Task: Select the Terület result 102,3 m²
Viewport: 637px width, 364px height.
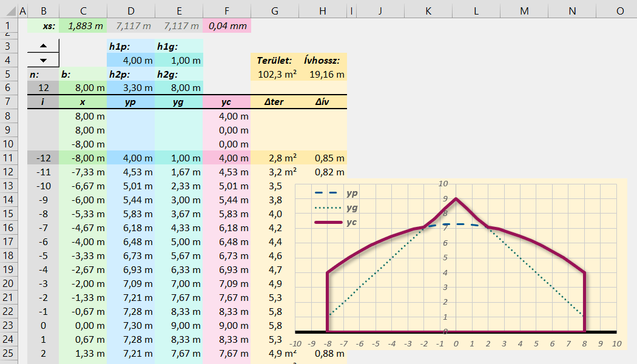Action: pyautogui.click(x=275, y=74)
